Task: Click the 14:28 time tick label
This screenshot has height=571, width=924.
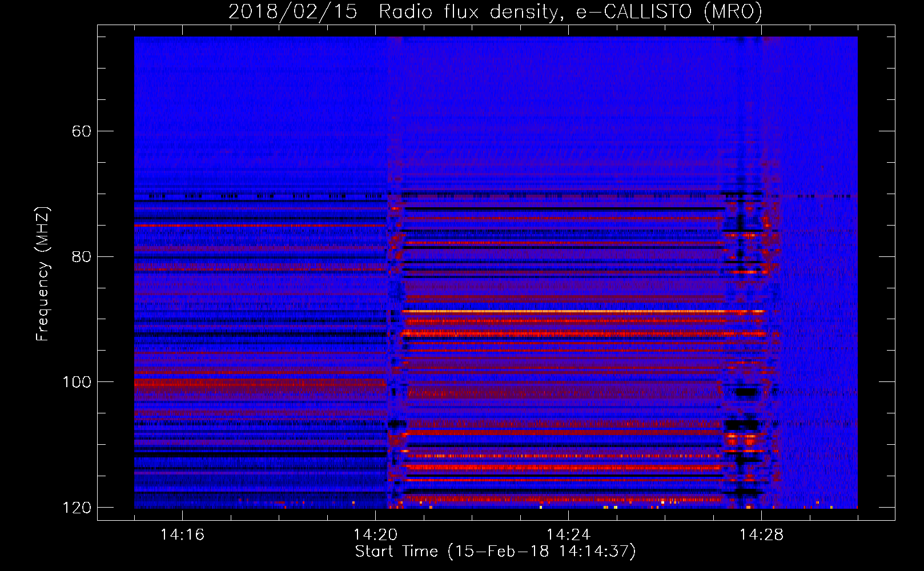Action: [x=761, y=534]
